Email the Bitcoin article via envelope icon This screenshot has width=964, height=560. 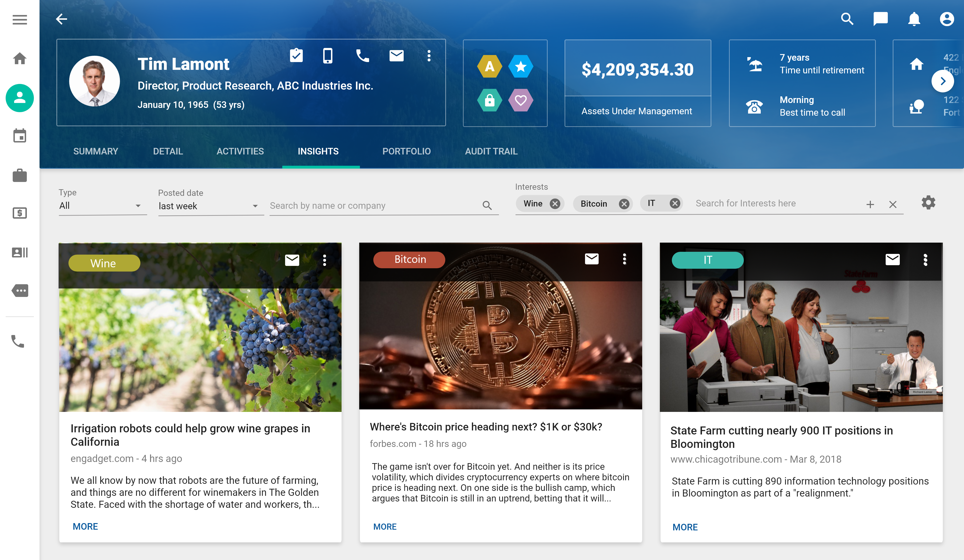[591, 259]
